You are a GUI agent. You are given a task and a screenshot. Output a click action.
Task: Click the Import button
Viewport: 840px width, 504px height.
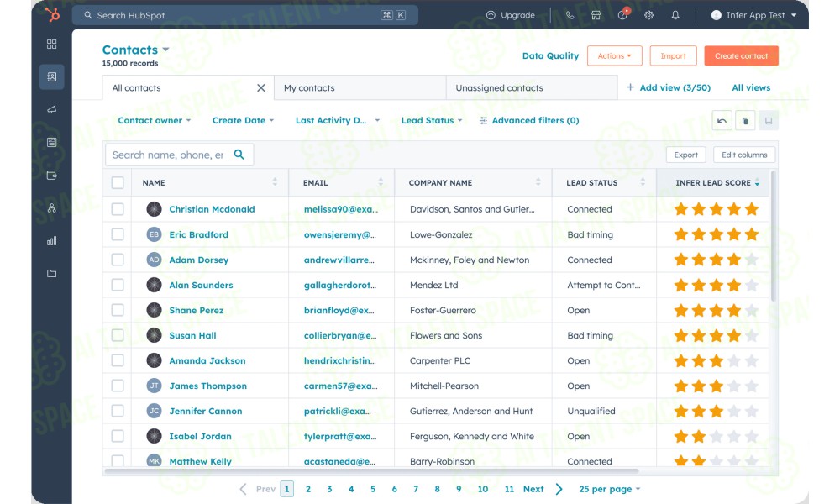(x=674, y=55)
